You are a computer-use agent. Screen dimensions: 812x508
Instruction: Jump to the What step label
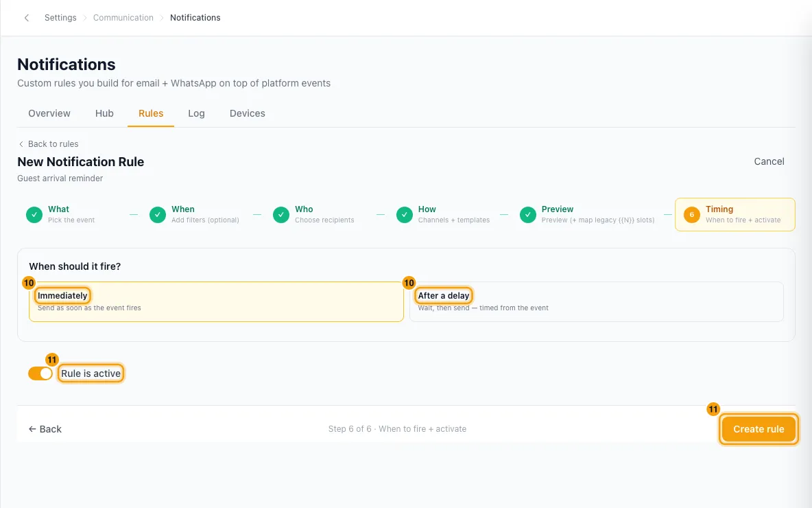(x=58, y=209)
